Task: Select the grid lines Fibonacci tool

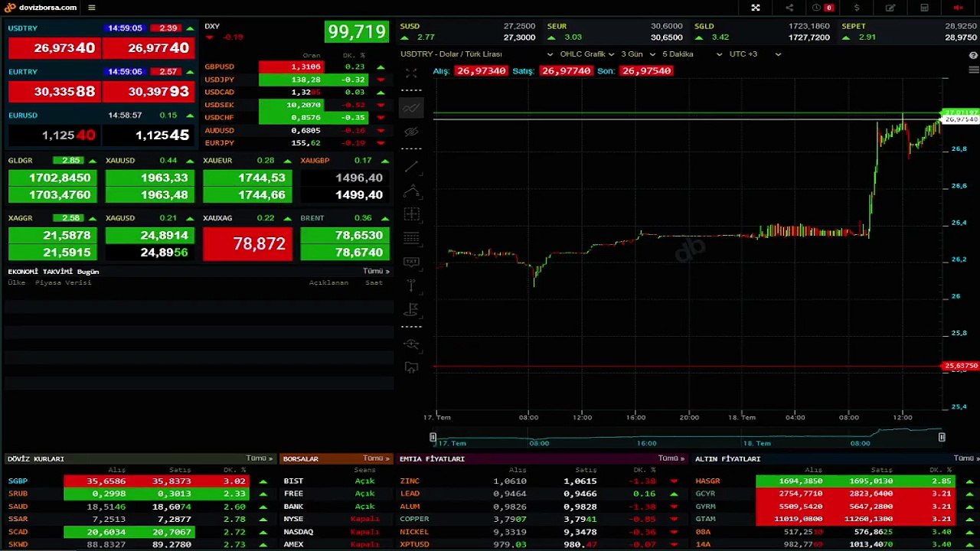Action: click(411, 238)
